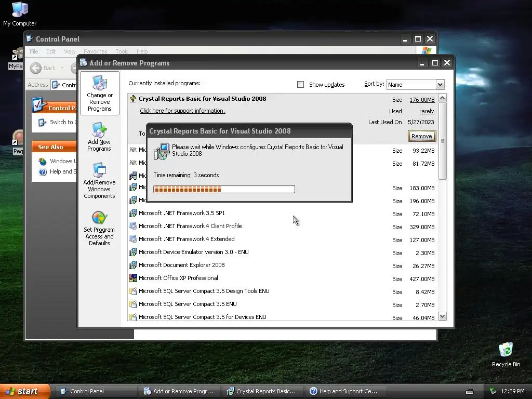Click the program list scrollbar thumb

pos(443,141)
